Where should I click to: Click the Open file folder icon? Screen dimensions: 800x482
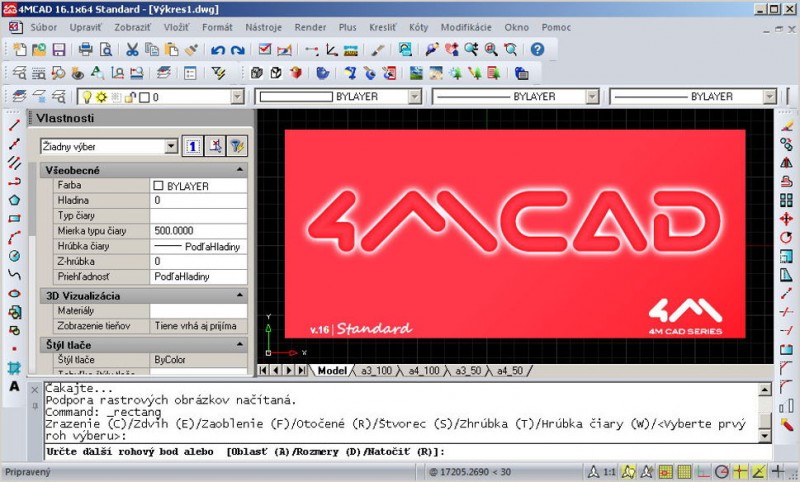39,49
